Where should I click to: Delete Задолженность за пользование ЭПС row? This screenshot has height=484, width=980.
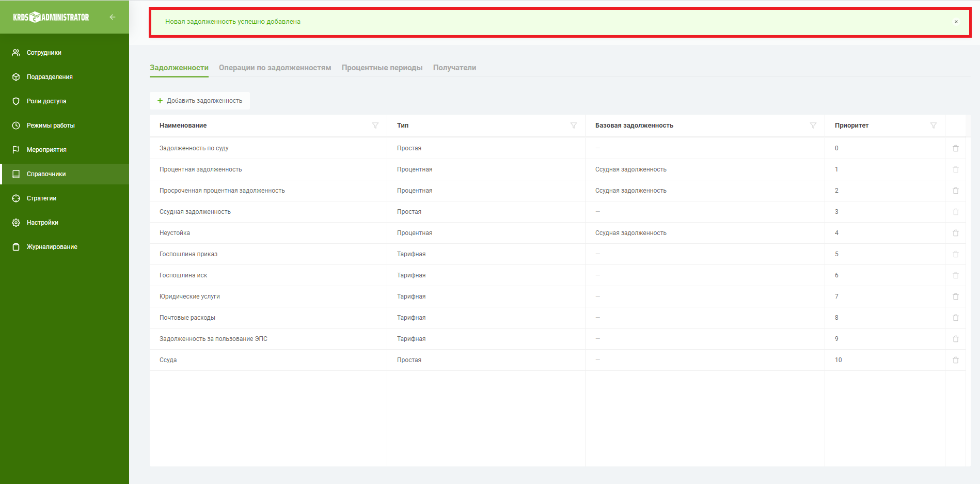956,339
